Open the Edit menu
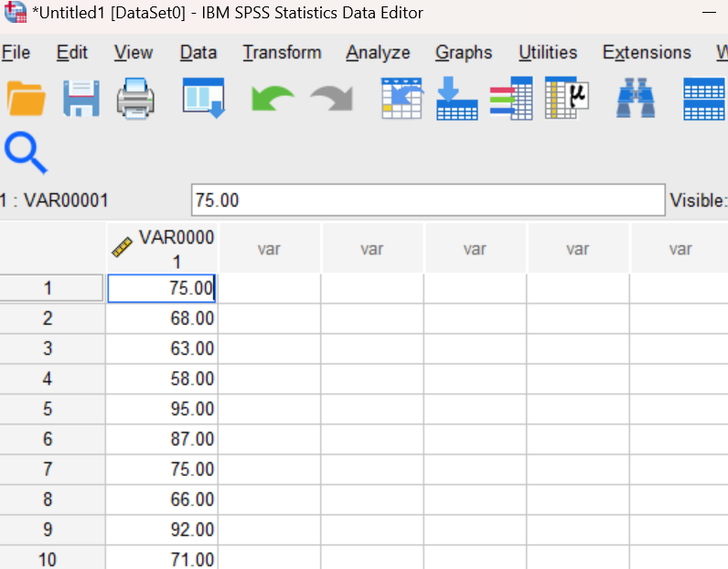Screen dimensions: 728x569 tap(72, 52)
